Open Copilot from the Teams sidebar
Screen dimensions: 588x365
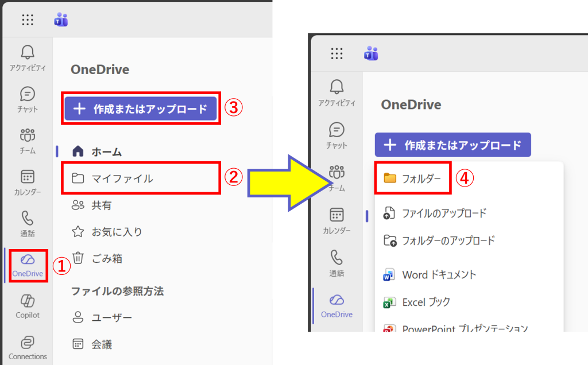28,306
